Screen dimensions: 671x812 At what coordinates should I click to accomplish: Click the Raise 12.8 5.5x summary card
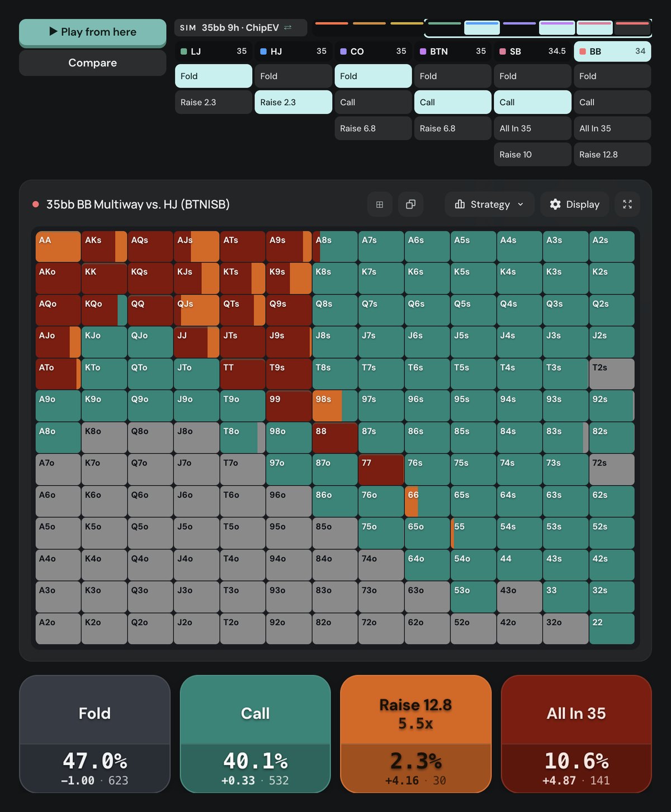416,734
